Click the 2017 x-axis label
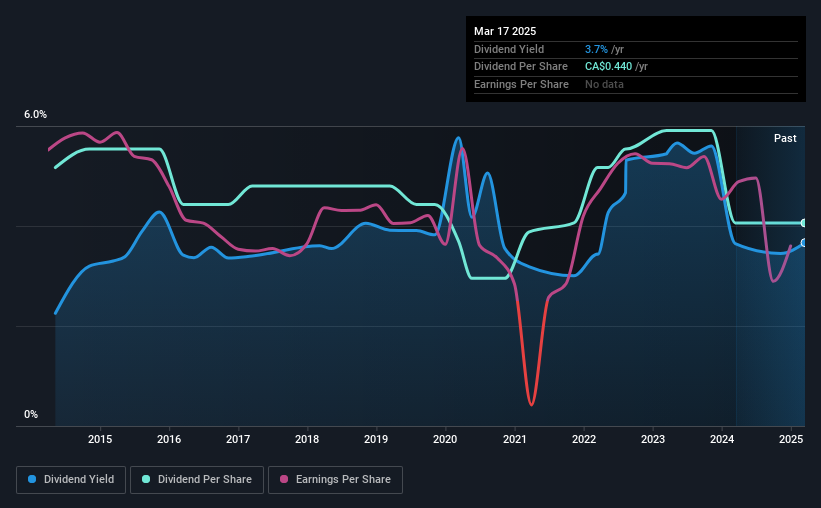 click(238, 439)
